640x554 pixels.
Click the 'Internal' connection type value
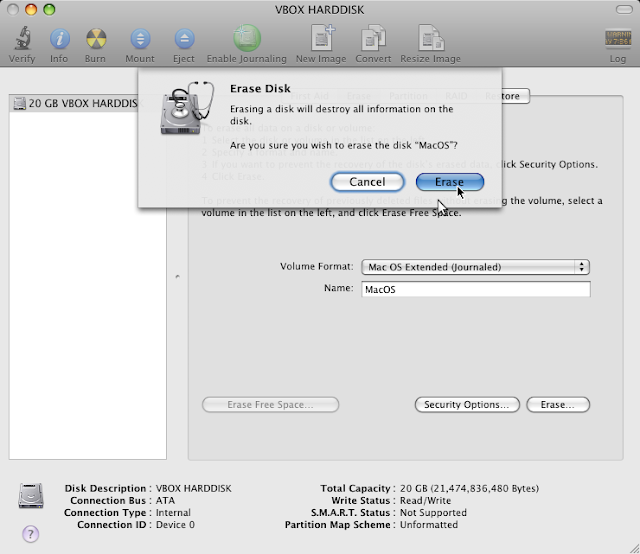(173, 512)
